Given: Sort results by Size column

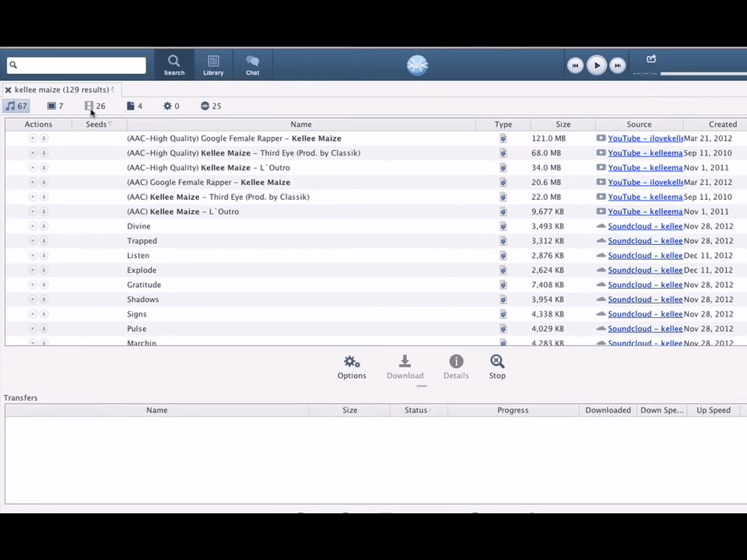Looking at the screenshot, I should [563, 124].
